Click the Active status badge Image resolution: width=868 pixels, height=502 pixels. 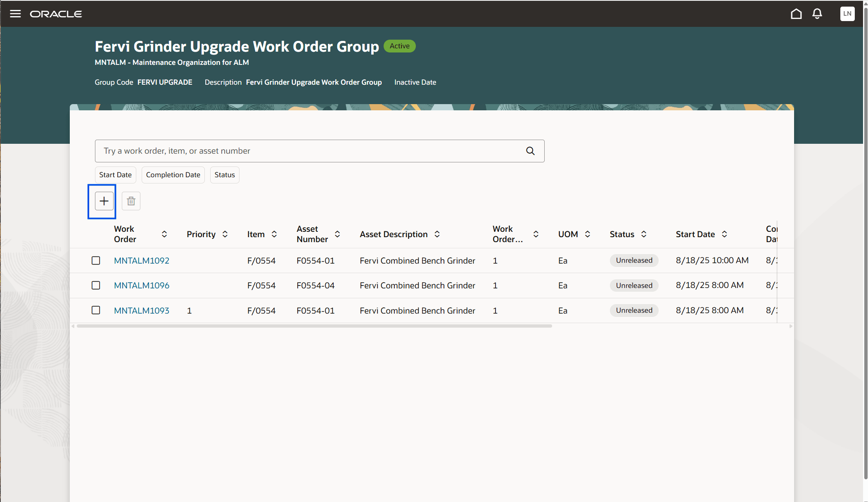[x=399, y=46]
